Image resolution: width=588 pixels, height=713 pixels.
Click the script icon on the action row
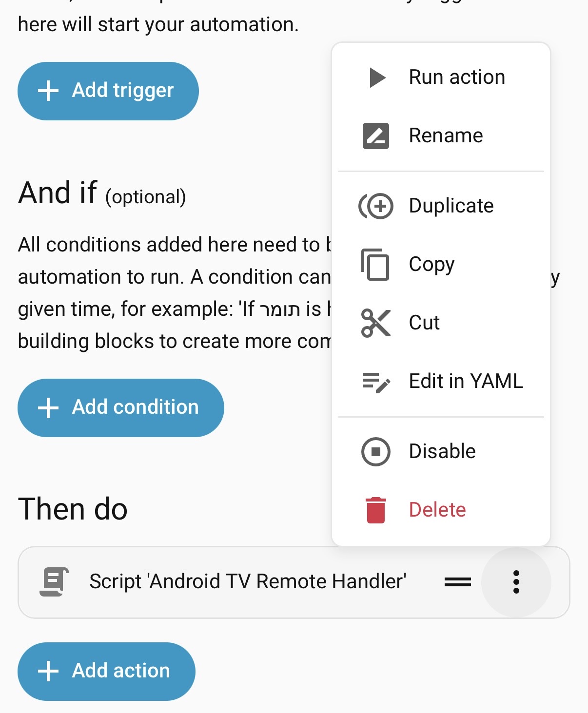(54, 581)
